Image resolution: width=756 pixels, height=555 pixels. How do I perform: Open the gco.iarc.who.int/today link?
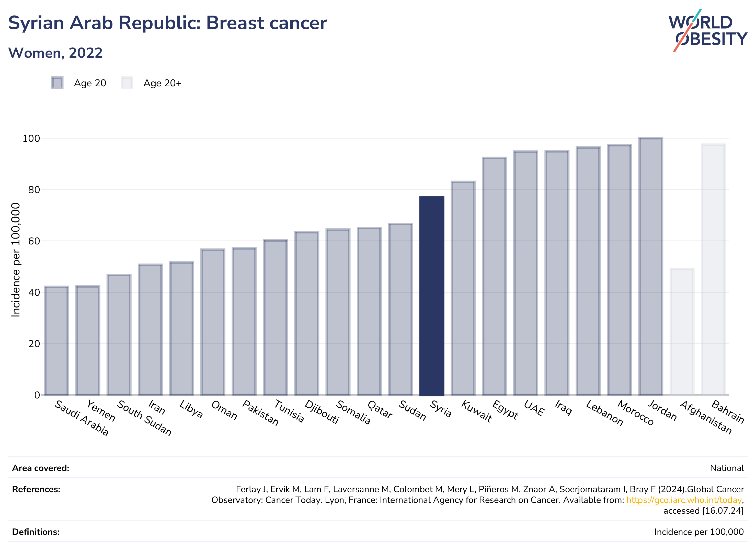684,500
